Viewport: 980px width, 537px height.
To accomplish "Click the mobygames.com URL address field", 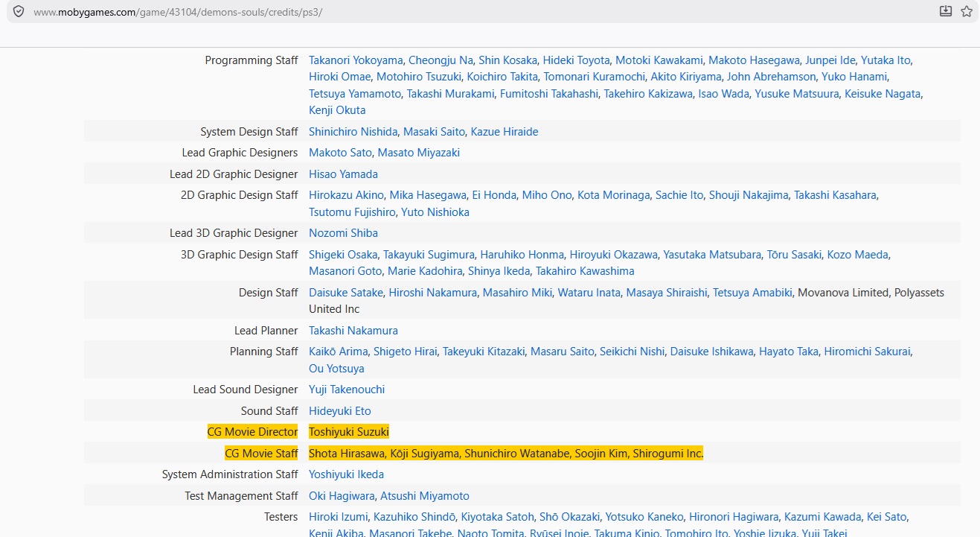I will coord(179,13).
